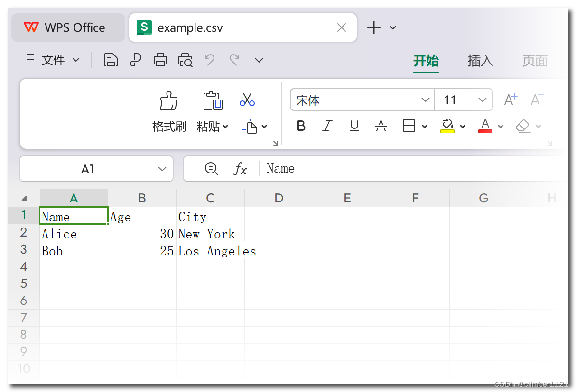Click the plus to create new tab
The image size is (576, 392).
374,27
